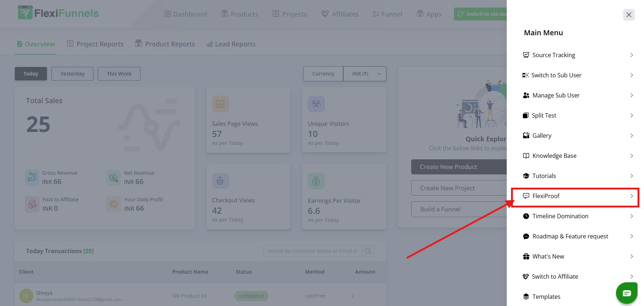Click the Earnings Per Visitor money icon
Image resolution: width=644 pixels, height=306 pixels.
(316, 181)
